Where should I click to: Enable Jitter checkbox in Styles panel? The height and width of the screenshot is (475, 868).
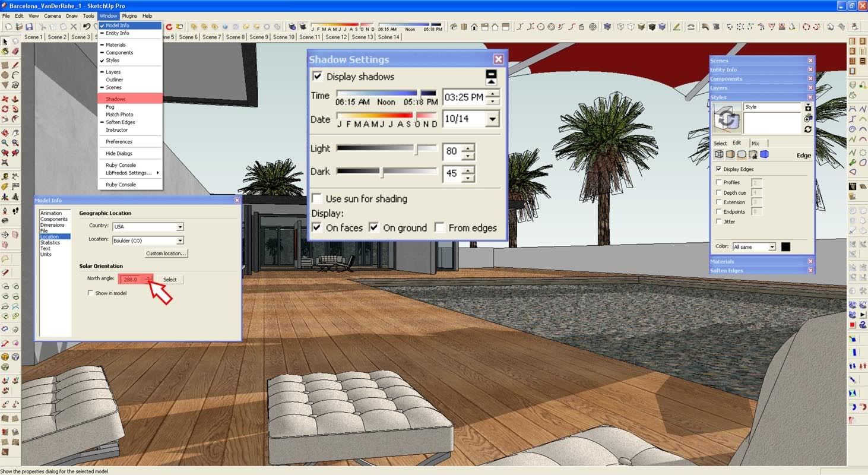(x=719, y=221)
